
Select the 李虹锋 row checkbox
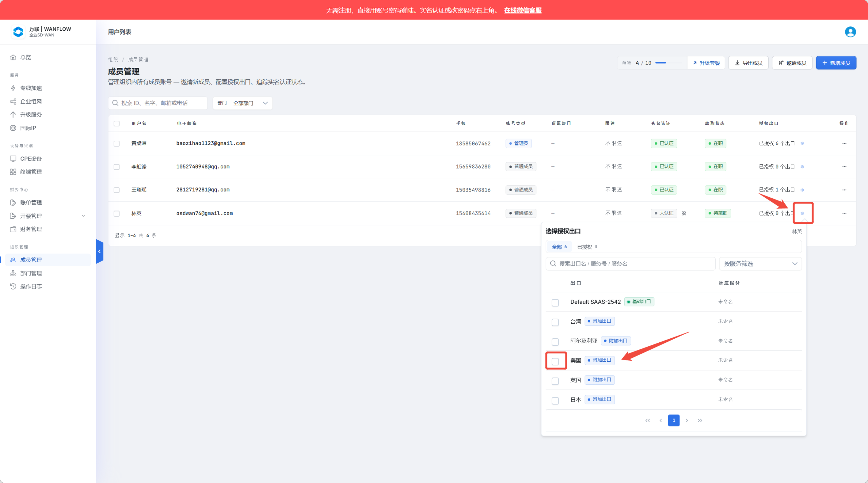click(x=117, y=167)
